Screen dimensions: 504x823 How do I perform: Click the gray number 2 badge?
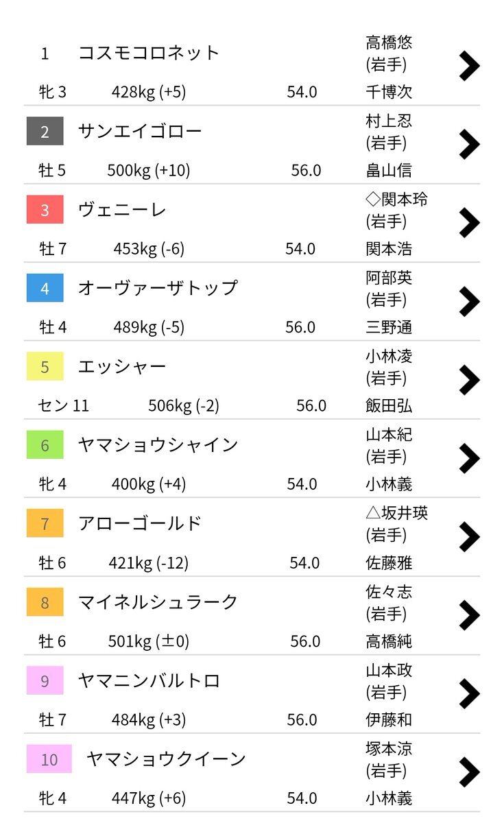[x=45, y=131]
